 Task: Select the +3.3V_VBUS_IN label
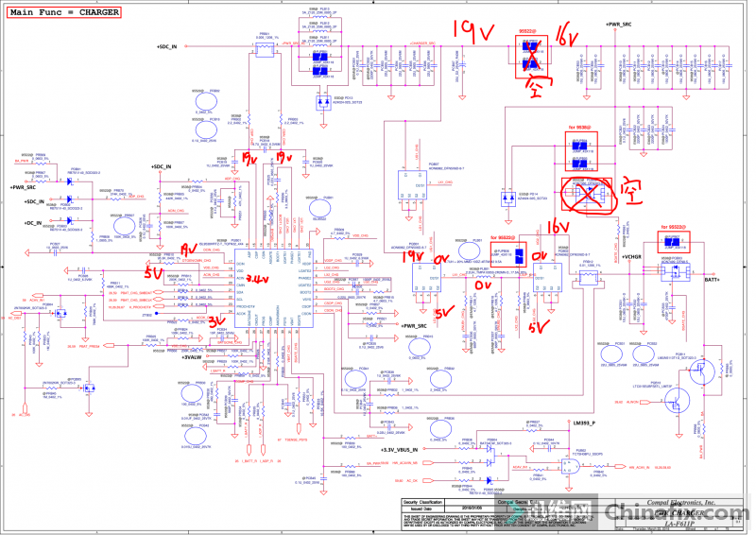(x=399, y=450)
